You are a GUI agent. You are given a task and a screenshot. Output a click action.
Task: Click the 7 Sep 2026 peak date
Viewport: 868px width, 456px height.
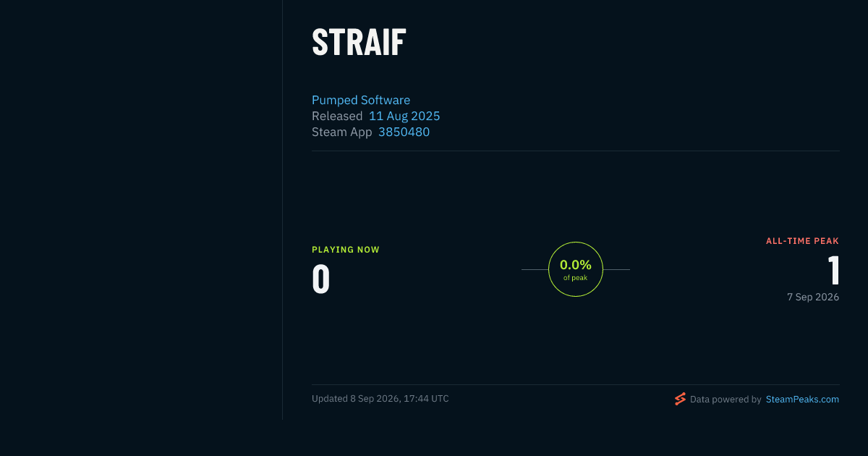click(813, 297)
